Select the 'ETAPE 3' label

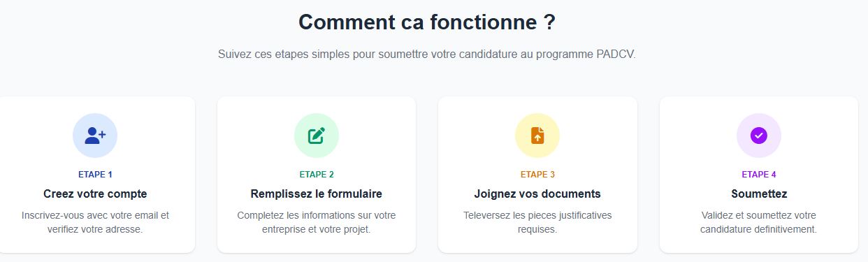click(x=537, y=175)
